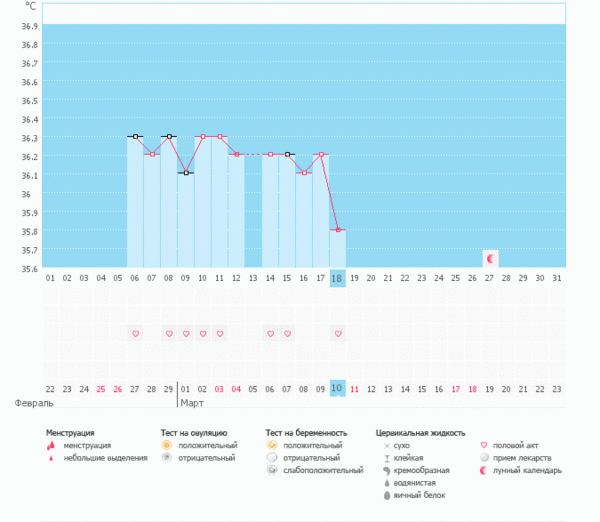Click the heart icon on cycle day 18
The image size is (600, 522).
pos(338,333)
